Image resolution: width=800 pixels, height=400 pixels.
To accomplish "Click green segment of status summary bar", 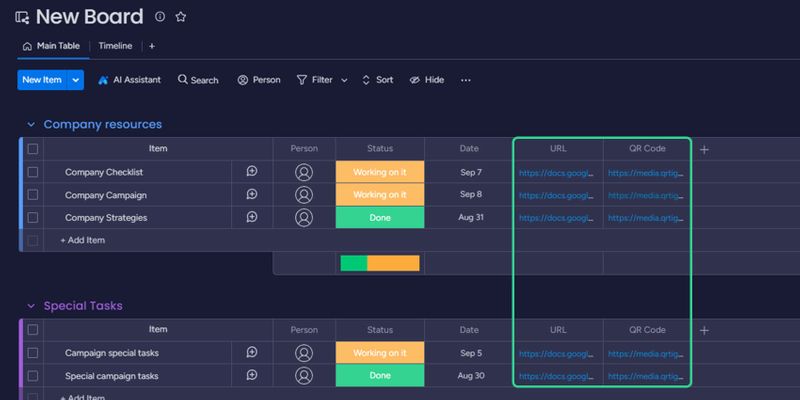I will point(354,263).
